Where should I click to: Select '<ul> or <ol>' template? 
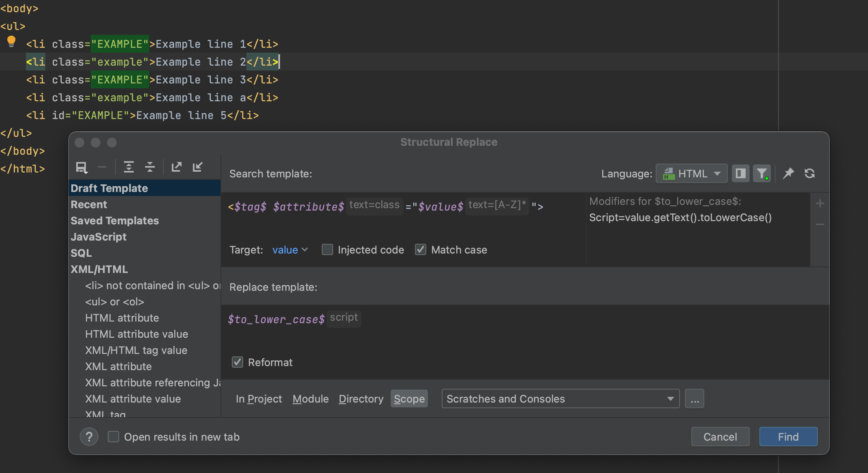point(115,302)
